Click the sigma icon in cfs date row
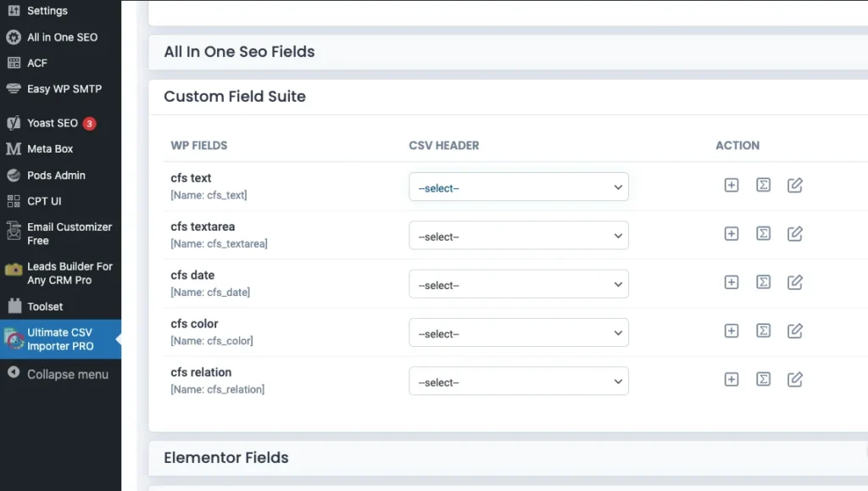The height and width of the screenshot is (491, 868). tap(763, 282)
